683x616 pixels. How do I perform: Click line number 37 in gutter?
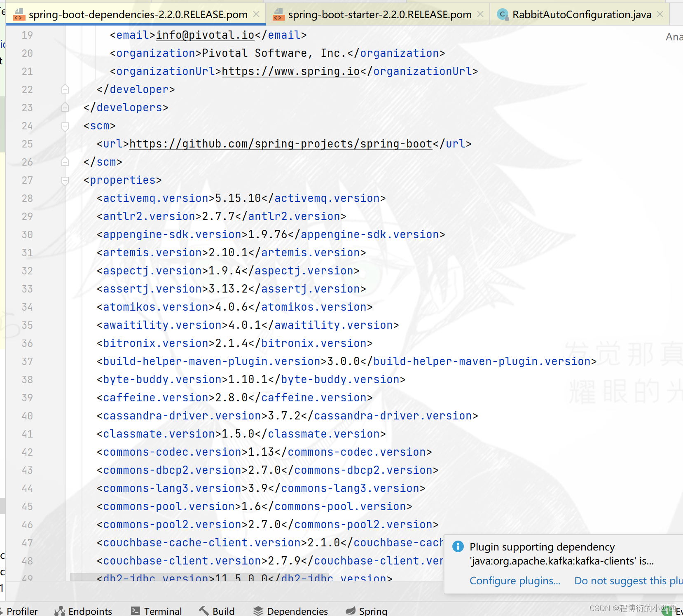click(27, 361)
